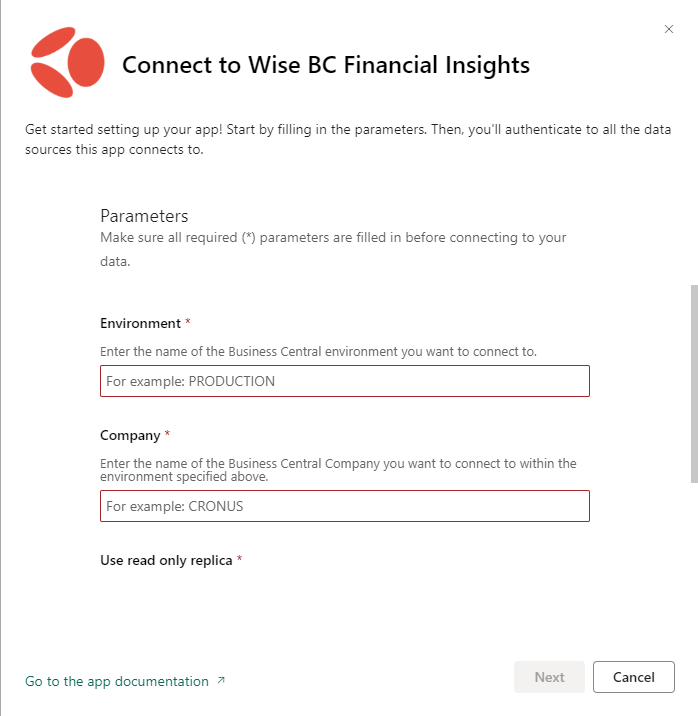Click the Connect to Wise BC Financial Insights title
Screen dimensions: 698x716
click(x=325, y=66)
